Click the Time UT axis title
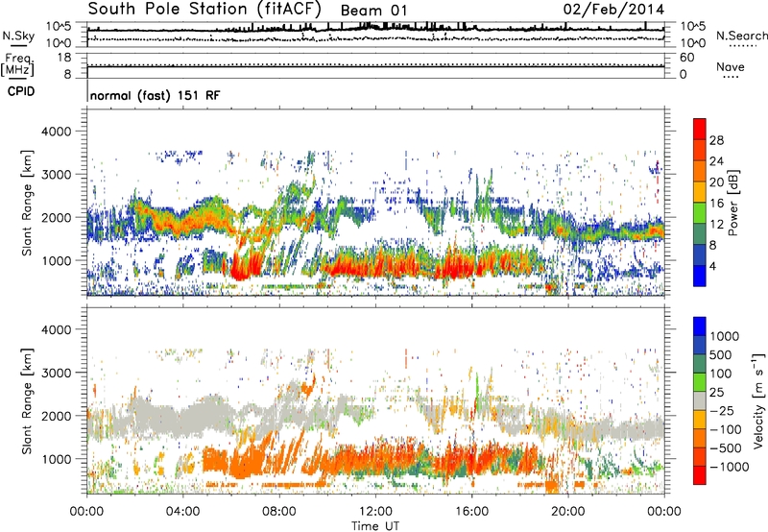Image resolution: width=768 pixels, height=532 pixels. point(375,526)
